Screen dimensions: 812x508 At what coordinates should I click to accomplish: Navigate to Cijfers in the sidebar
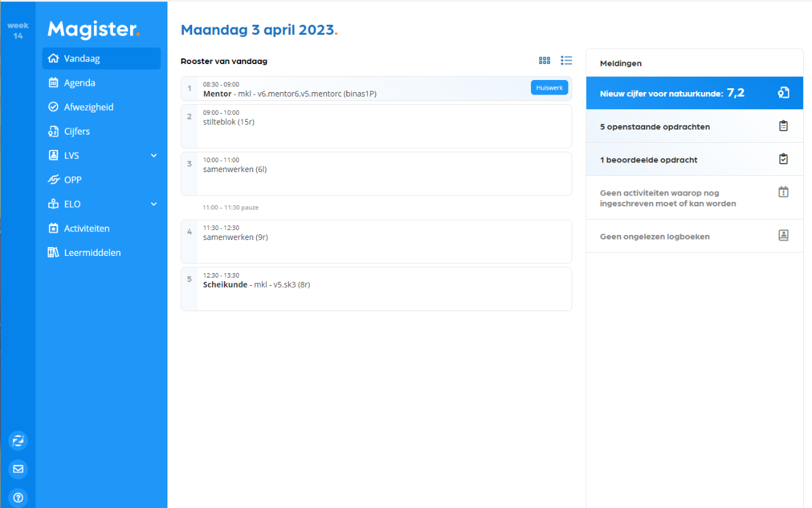coord(101,131)
